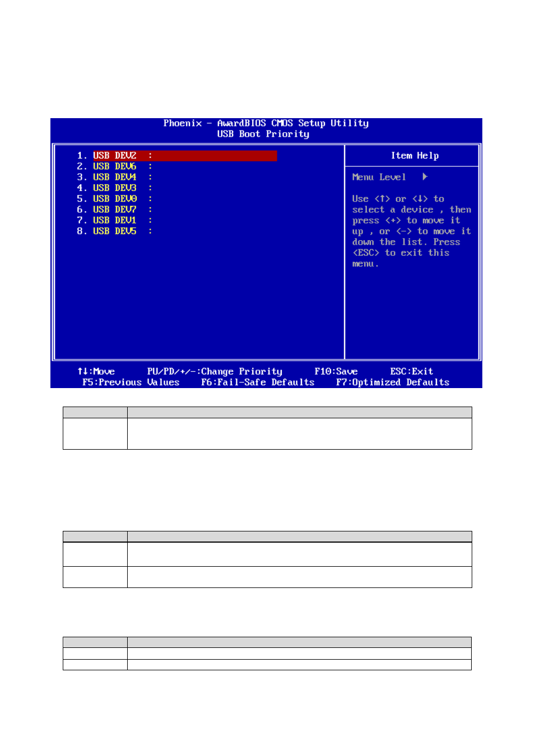Click the Menu Level arrow icon

(425, 177)
